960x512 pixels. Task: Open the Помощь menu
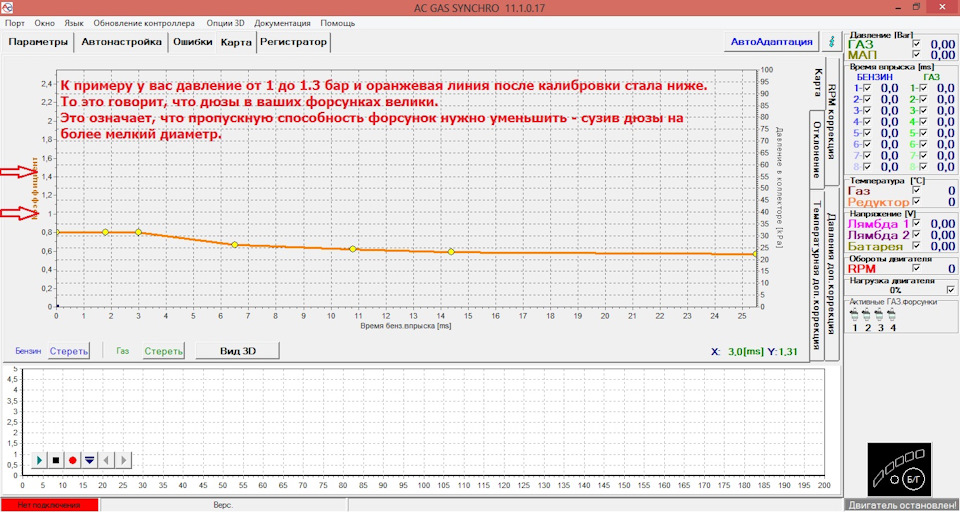[x=337, y=23]
